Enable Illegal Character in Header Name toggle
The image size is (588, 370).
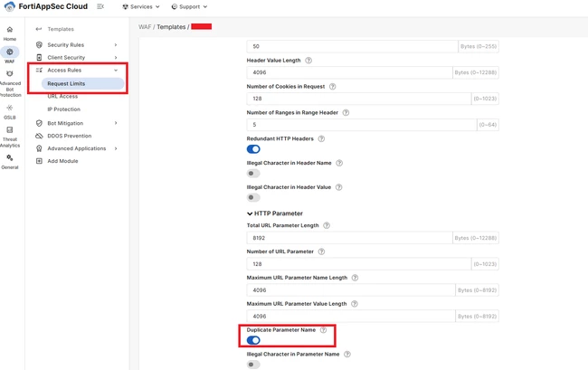253,174
